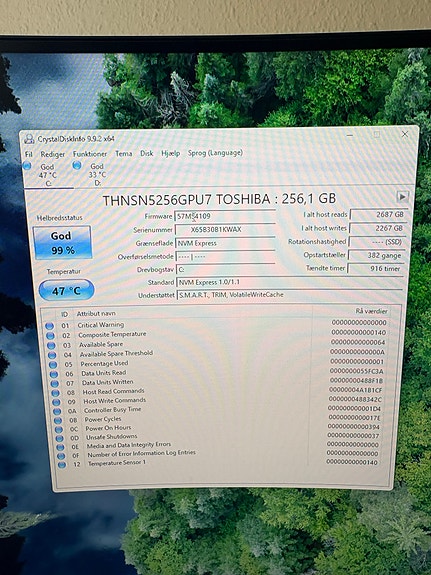Click the next disk arrow button

click(402, 197)
